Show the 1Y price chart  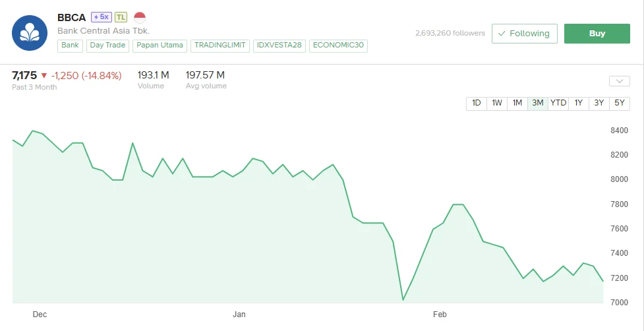(579, 103)
